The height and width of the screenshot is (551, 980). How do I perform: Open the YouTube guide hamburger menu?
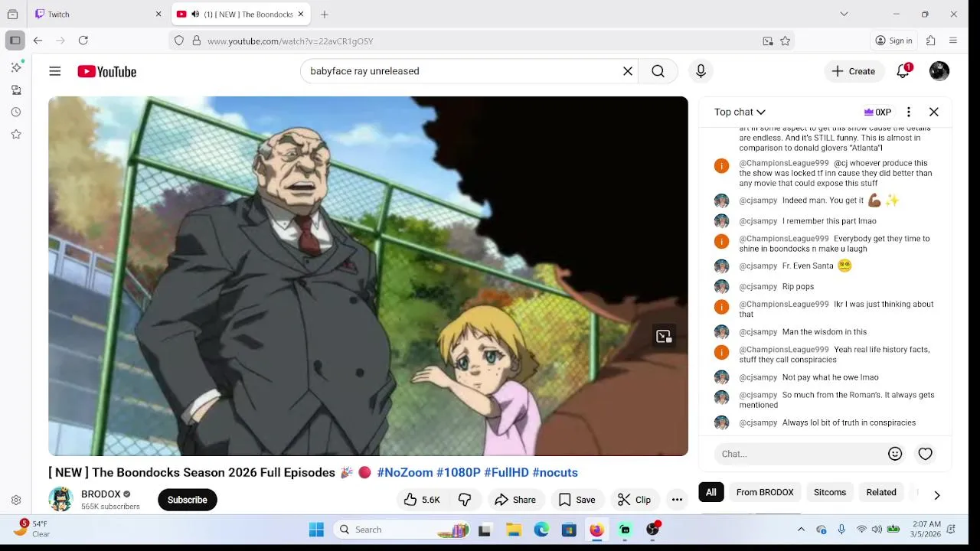(54, 71)
